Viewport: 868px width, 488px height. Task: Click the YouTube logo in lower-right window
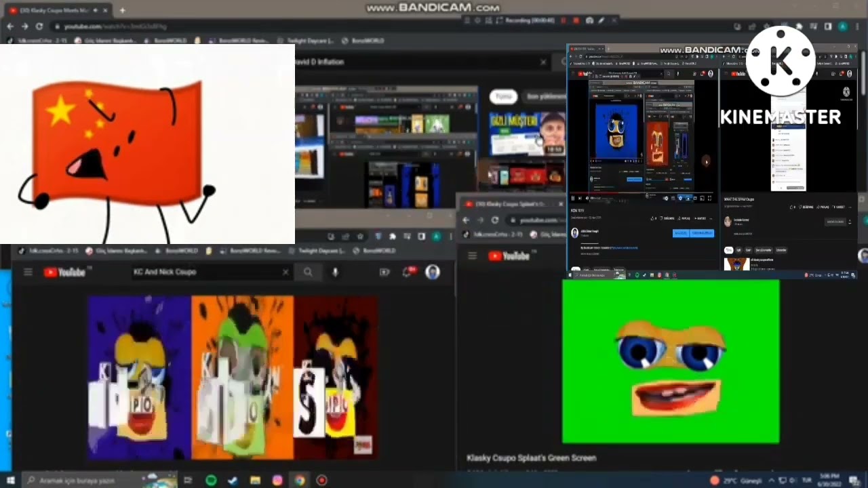pos(509,256)
